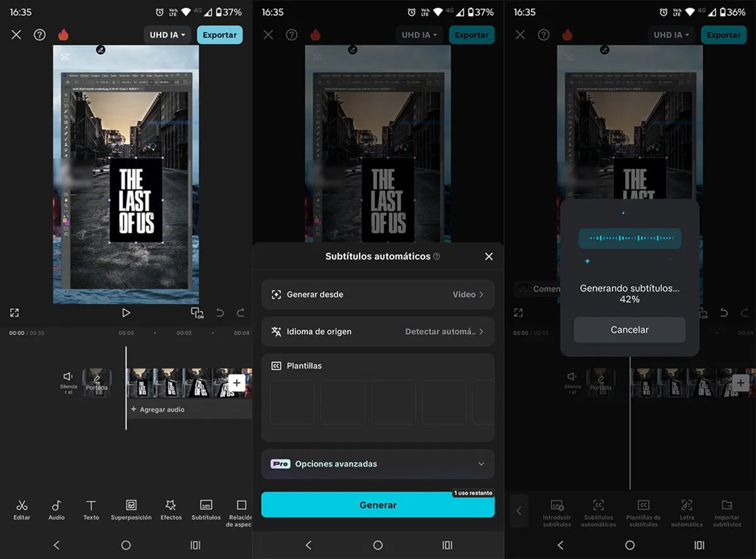This screenshot has width=756, height=559.
Task: Open the UHD IA dropdown in the left screenshot
Action: (168, 35)
